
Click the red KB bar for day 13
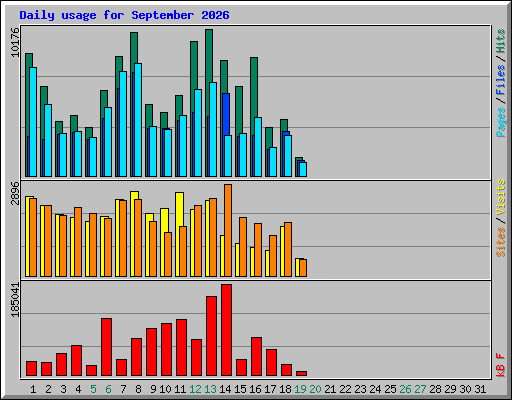click(x=211, y=336)
